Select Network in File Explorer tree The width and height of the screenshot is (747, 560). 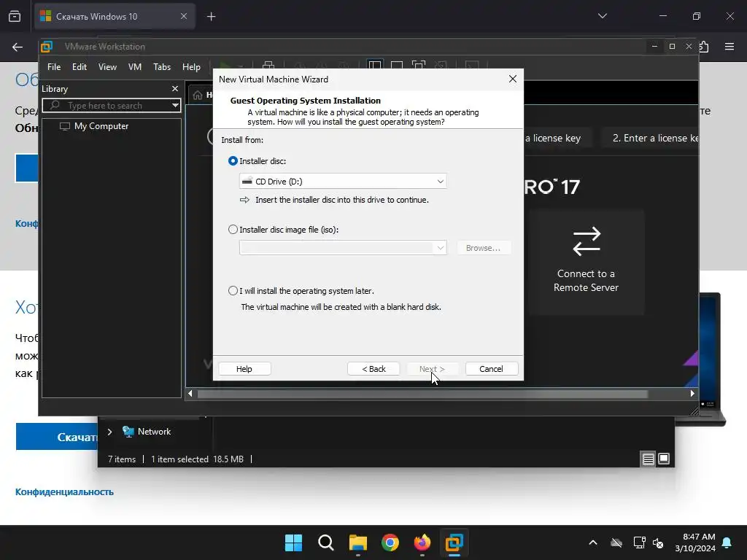pyautogui.click(x=147, y=432)
